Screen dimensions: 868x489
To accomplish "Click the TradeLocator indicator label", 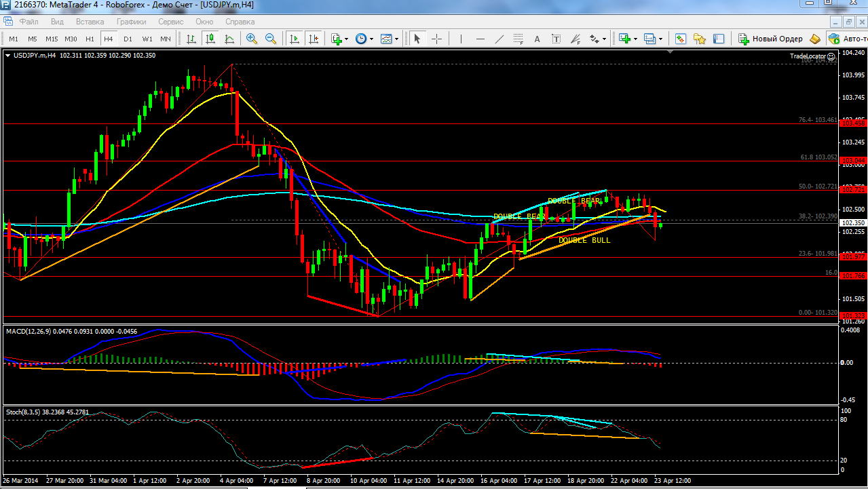I will pos(808,56).
